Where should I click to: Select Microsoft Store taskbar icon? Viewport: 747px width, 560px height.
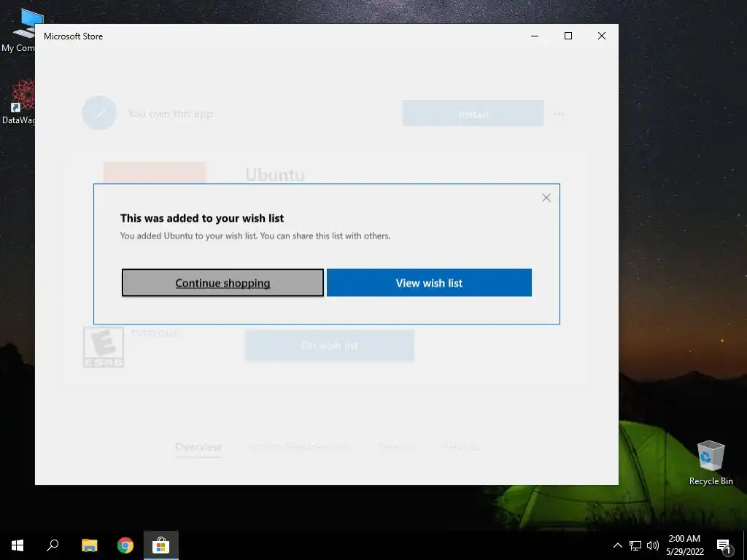point(161,545)
